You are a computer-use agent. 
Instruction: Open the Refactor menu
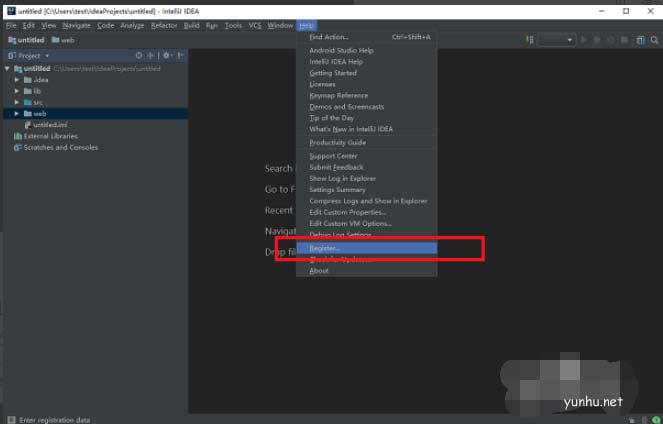point(163,25)
